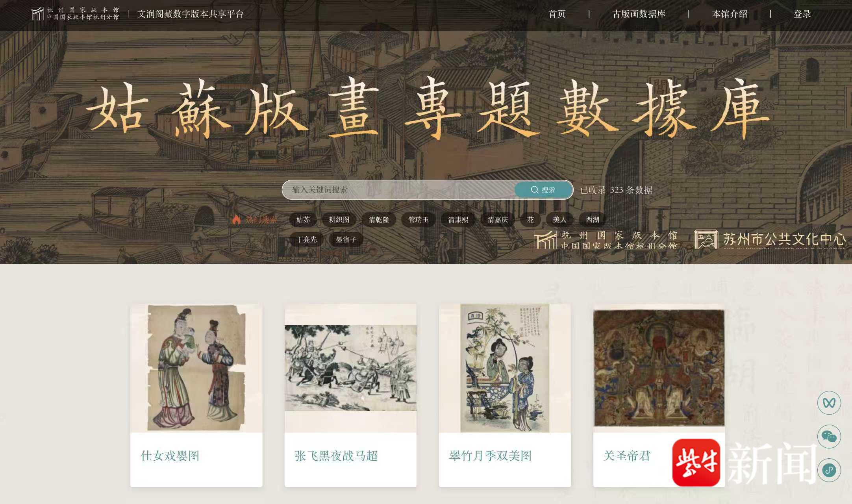Click the 搜索 button with magnifier

543,190
